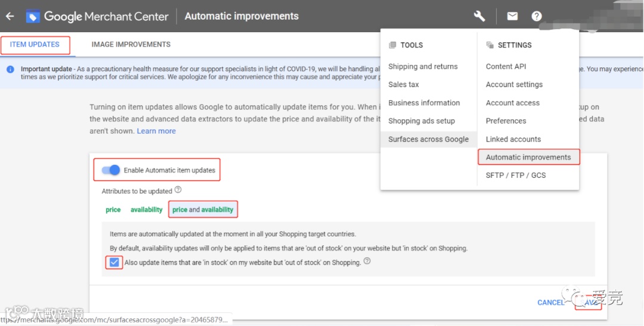
Task: Open Shipping and returns from Tools
Action: coord(423,67)
